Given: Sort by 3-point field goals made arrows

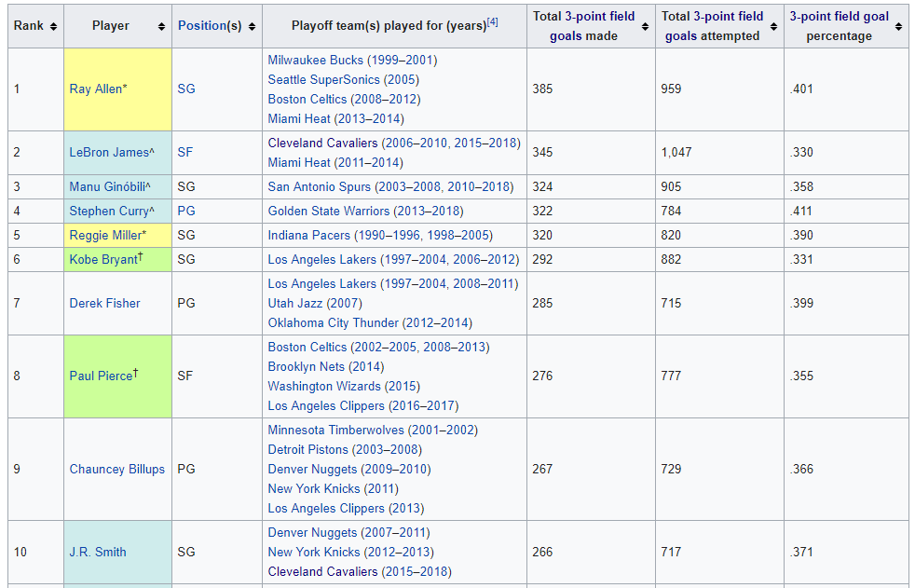Looking at the screenshot, I should [x=645, y=26].
